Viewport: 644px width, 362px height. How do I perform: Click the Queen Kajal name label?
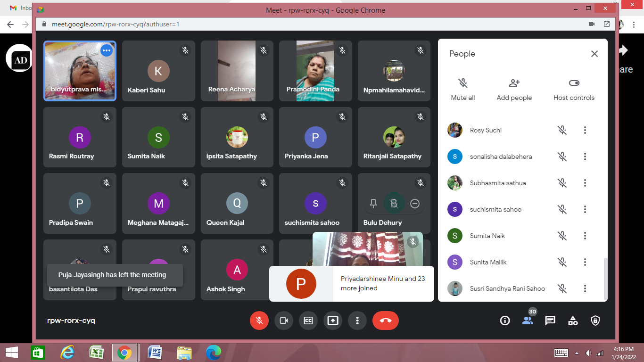pyautogui.click(x=225, y=222)
